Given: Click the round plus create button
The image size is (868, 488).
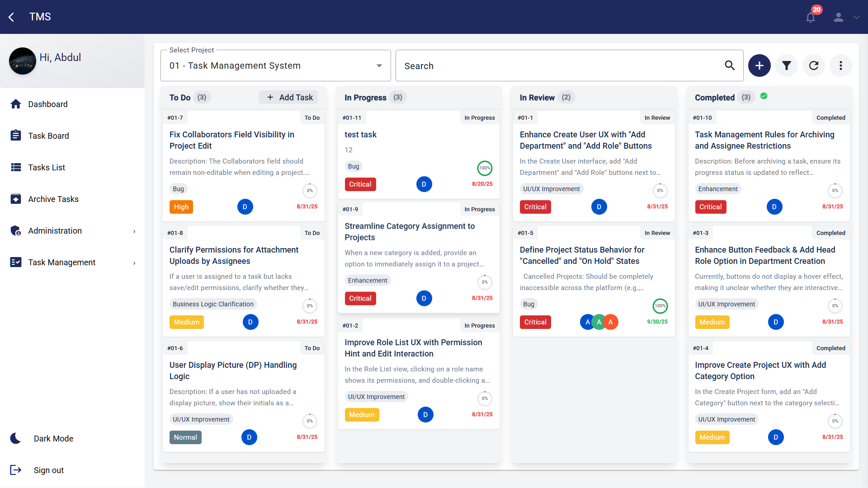Looking at the screenshot, I should [x=759, y=66].
